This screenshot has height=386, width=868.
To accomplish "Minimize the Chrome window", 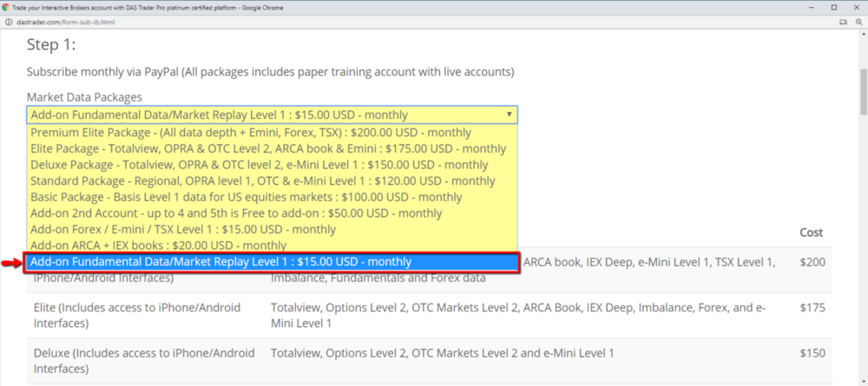I will click(808, 7).
